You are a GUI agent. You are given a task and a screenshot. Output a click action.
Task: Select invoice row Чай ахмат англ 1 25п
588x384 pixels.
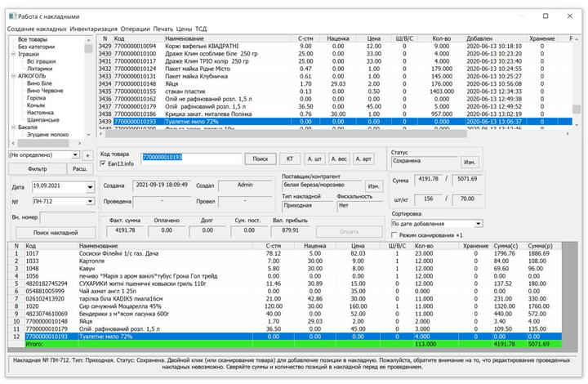(285, 291)
